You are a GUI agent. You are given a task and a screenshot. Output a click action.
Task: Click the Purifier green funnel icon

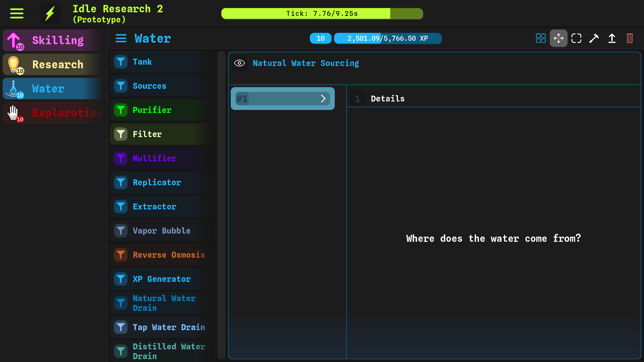tap(121, 110)
